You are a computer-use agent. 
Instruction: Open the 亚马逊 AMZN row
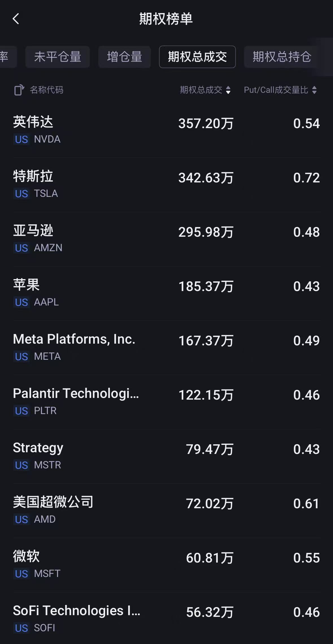(166, 239)
